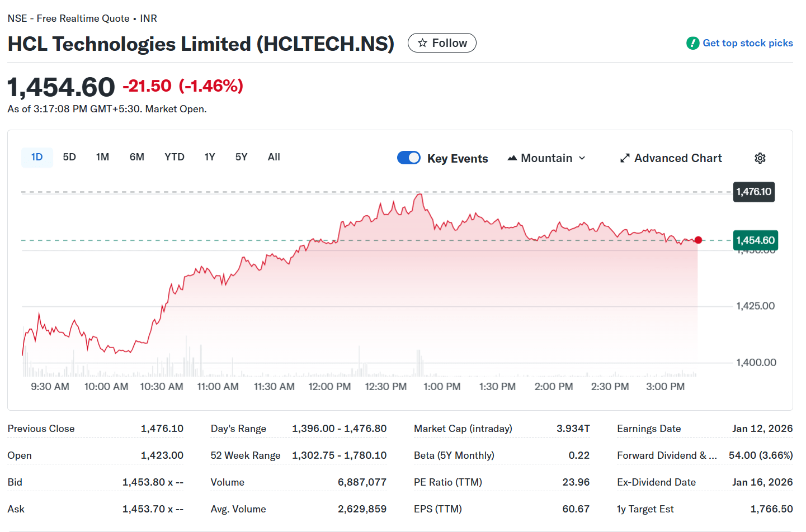Viewport: 806px width, 532px height.
Task: Click the dark 1,476.10 previous close badge
Action: [753, 192]
